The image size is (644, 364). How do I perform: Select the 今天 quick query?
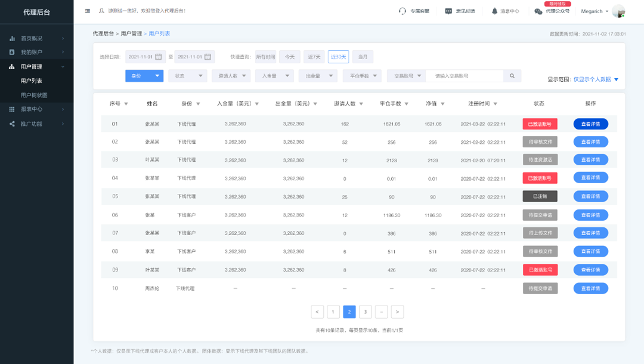click(x=290, y=57)
